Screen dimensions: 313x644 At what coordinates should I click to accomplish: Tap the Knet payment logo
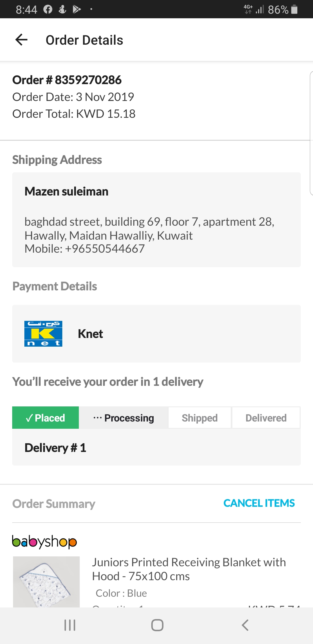click(43, 334)
